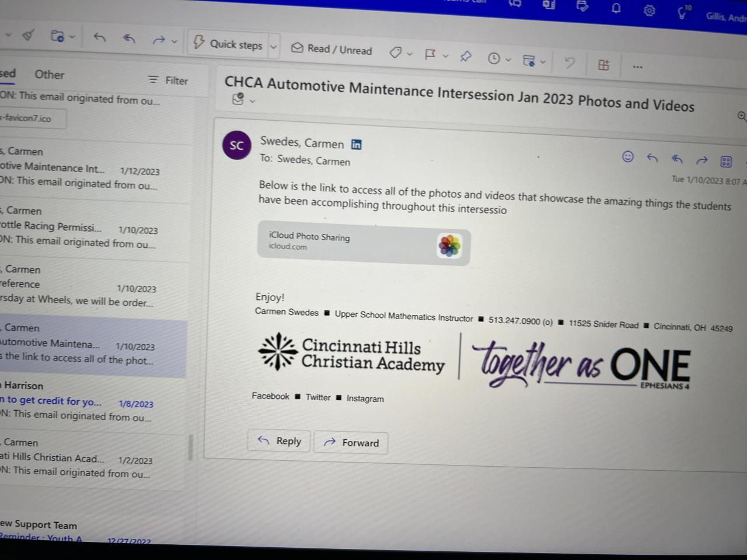Click the LinkedIn icon beside sender

(356, 145)
